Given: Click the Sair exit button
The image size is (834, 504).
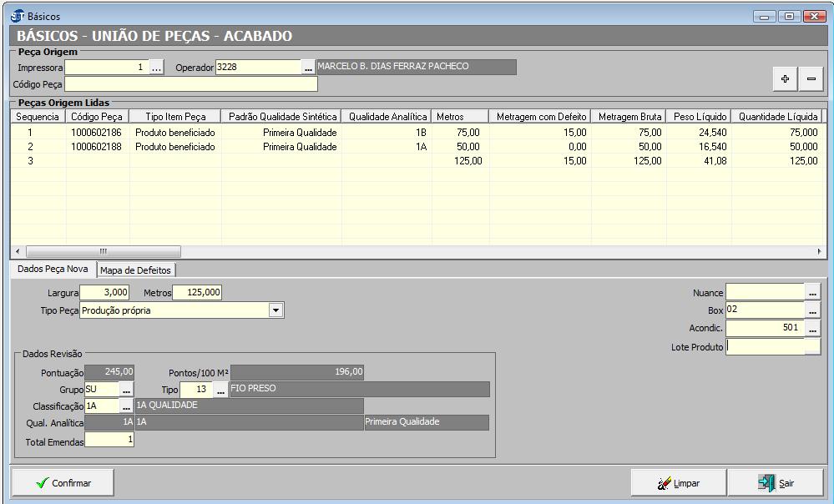Looking at the screenshot, I should pos(776,482).
